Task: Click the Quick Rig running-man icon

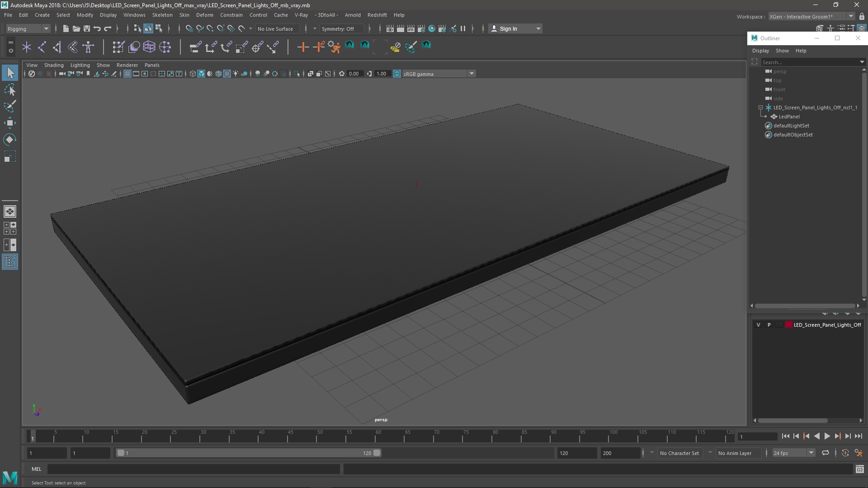Action: click(334, 47)
